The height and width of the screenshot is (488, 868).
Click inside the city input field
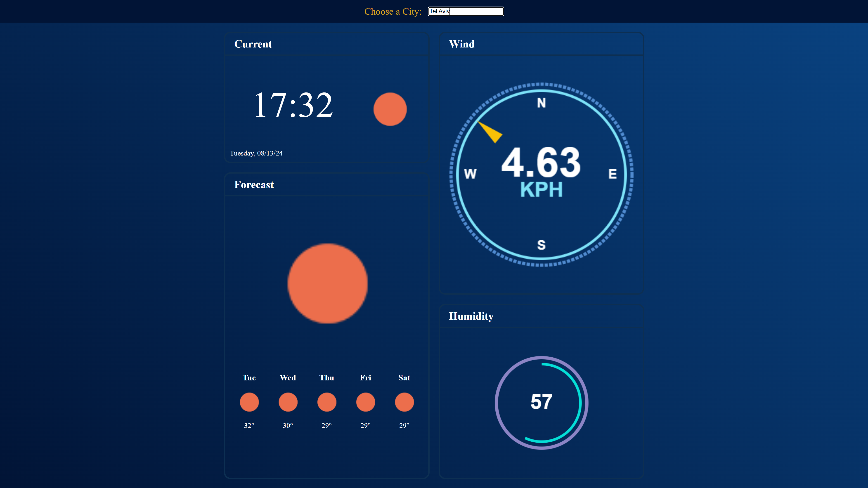(x=466, y=12)
